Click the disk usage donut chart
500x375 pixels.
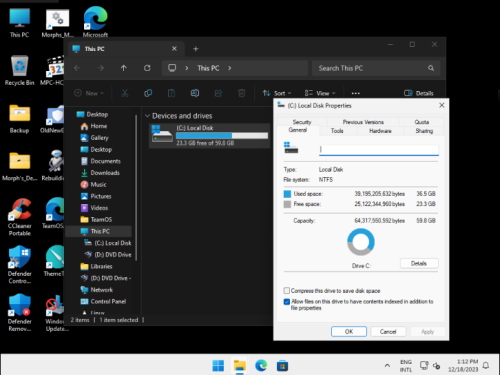pyautogui.click(x=361, y=242)
